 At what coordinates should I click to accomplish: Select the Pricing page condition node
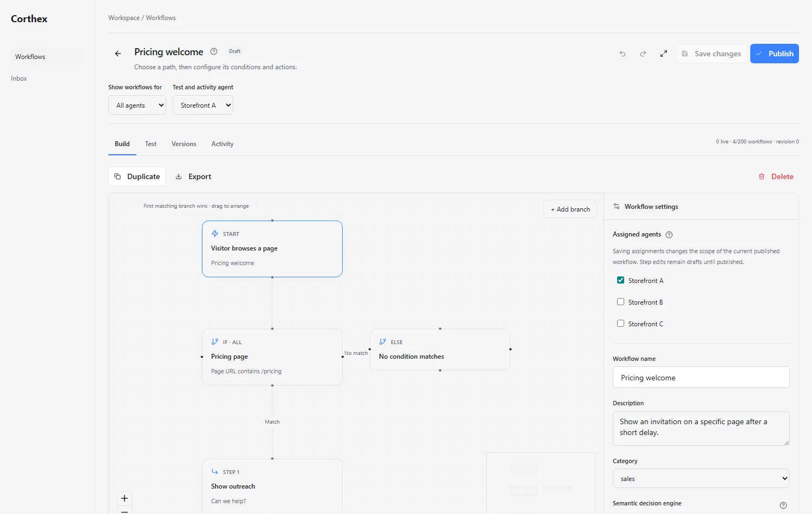coord(272,357)
